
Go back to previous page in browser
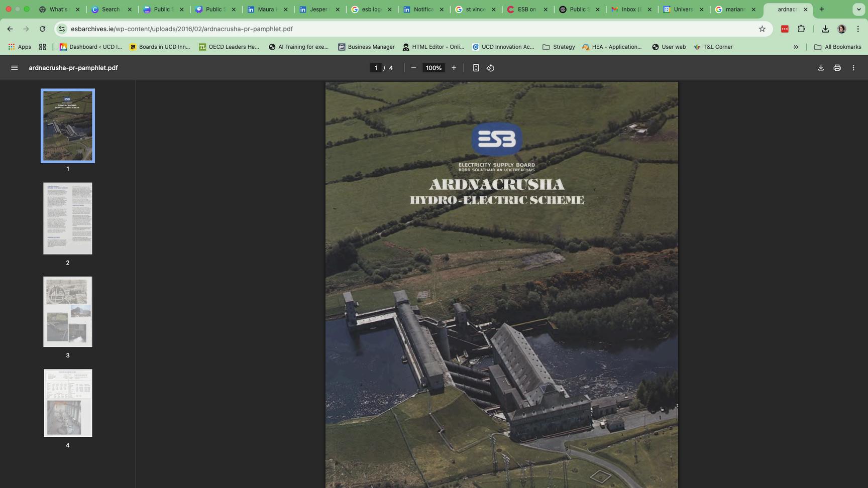point(10,29)
